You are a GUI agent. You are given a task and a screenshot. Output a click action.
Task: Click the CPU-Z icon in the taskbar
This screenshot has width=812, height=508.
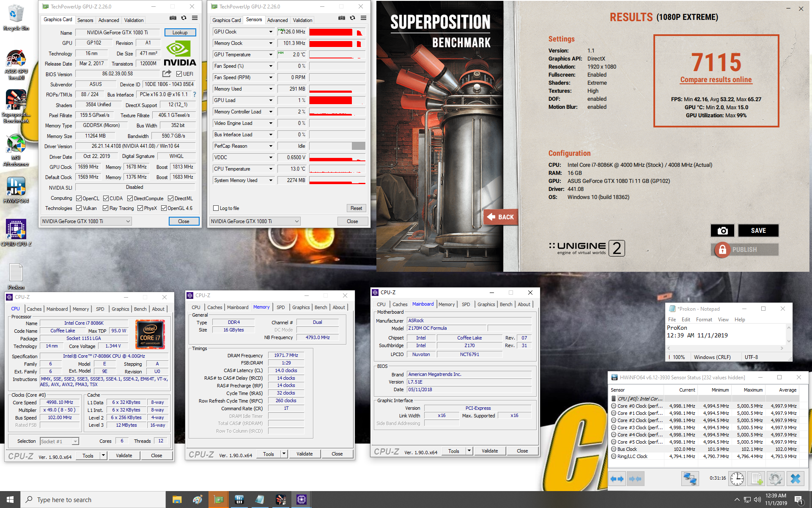tap(302, 500)
